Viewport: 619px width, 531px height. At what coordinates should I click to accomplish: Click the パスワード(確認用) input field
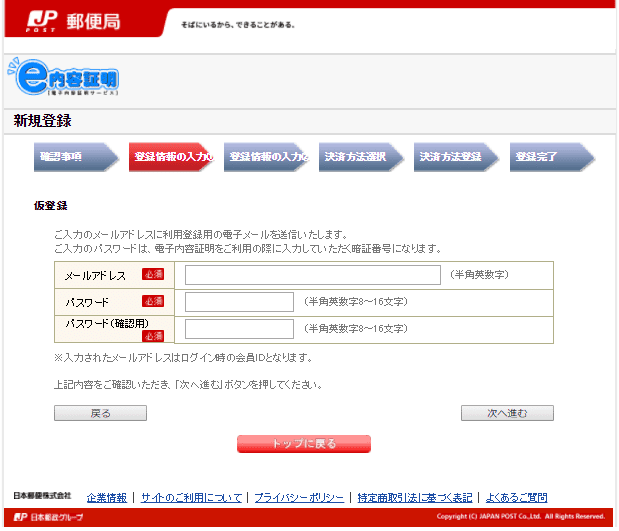coord(240,329)
